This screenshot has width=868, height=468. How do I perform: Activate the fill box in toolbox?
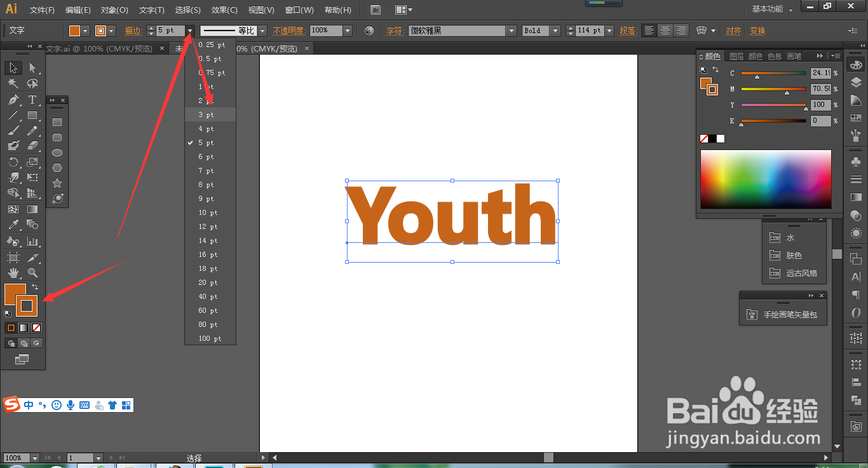(11, 290)
